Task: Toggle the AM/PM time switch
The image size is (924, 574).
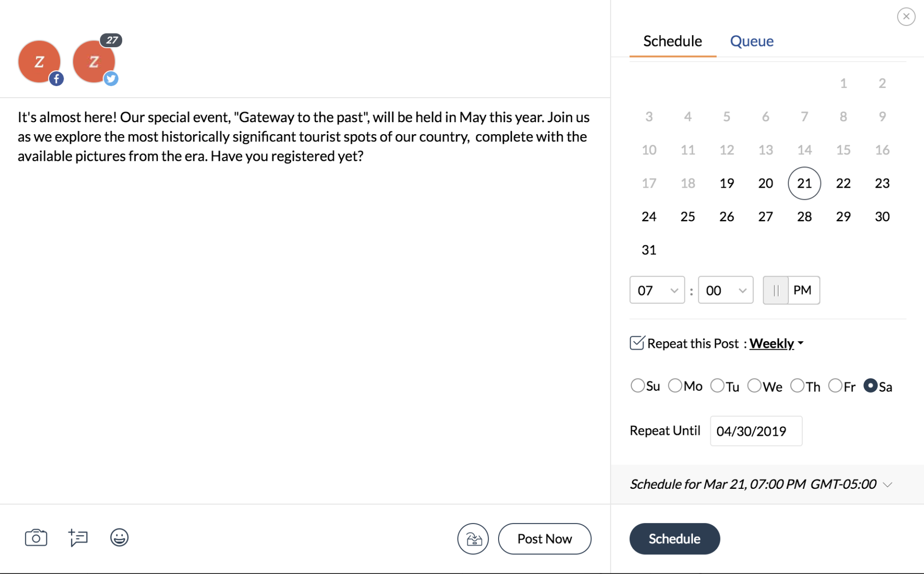Action: click(x=791, y=290)
